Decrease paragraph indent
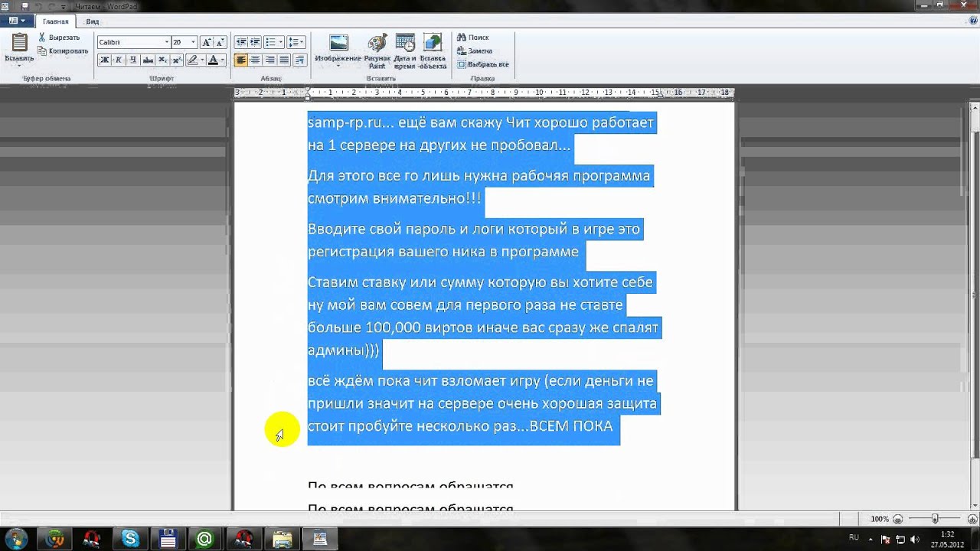This screenshot has height=551, width=980. 240,42
